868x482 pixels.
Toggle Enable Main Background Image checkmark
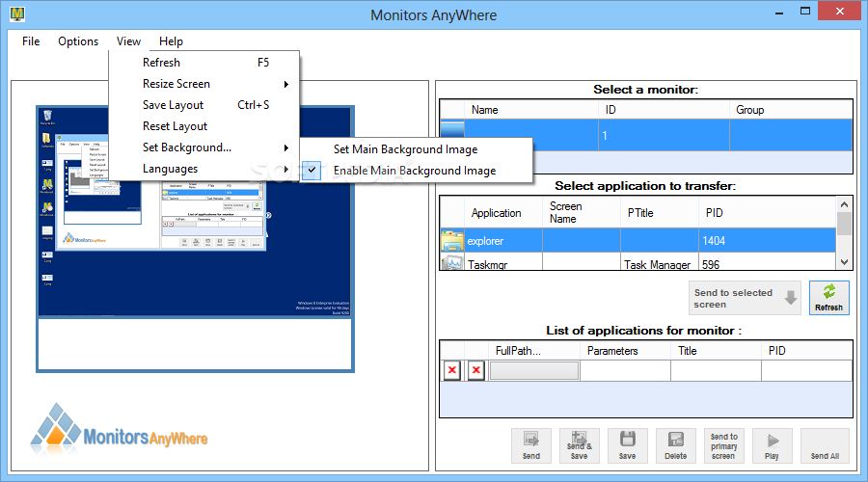click(312, 171)
